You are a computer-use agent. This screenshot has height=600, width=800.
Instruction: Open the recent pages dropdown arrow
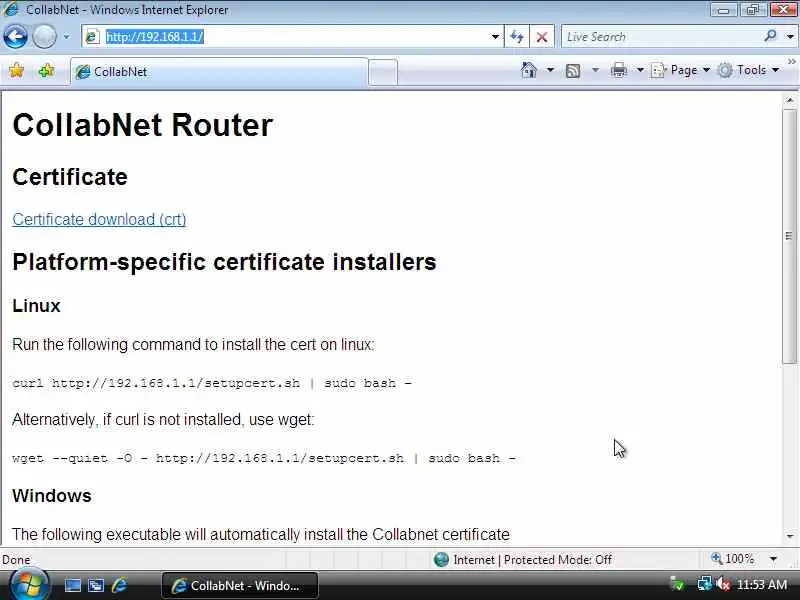coord(66,37)
